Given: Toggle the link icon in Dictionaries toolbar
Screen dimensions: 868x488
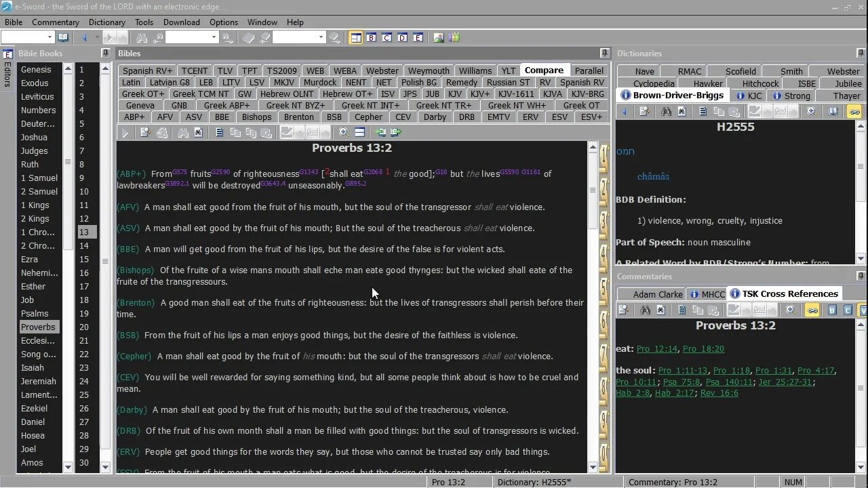Looking at the screenshot, I should (854, 112).
